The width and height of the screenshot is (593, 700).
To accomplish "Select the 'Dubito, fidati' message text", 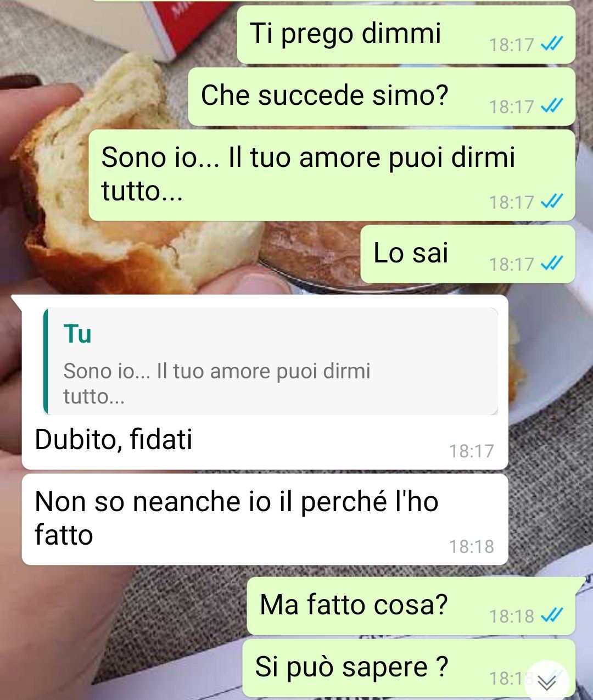I will (114, 439).
